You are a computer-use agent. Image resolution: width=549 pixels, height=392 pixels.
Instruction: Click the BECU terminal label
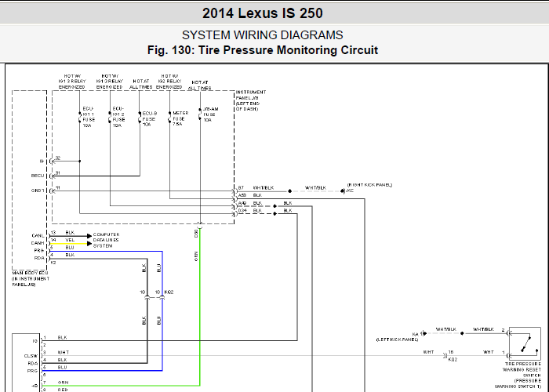point(38,176)
